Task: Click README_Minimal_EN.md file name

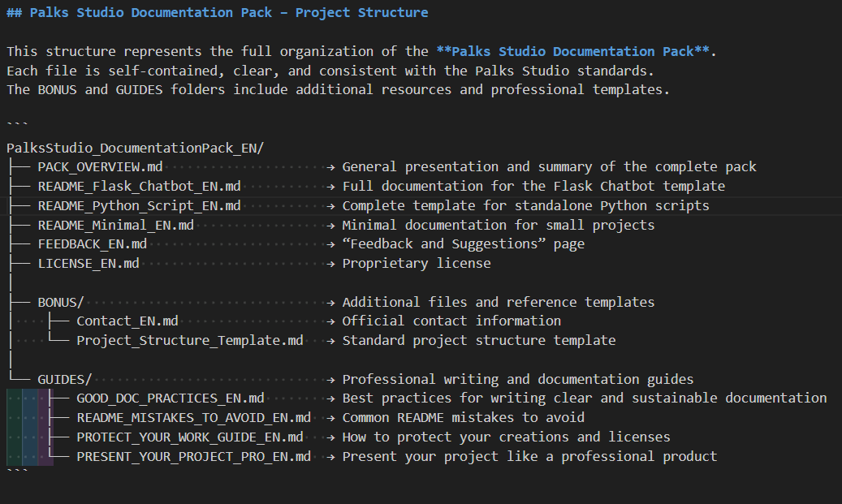Action: 115,225
